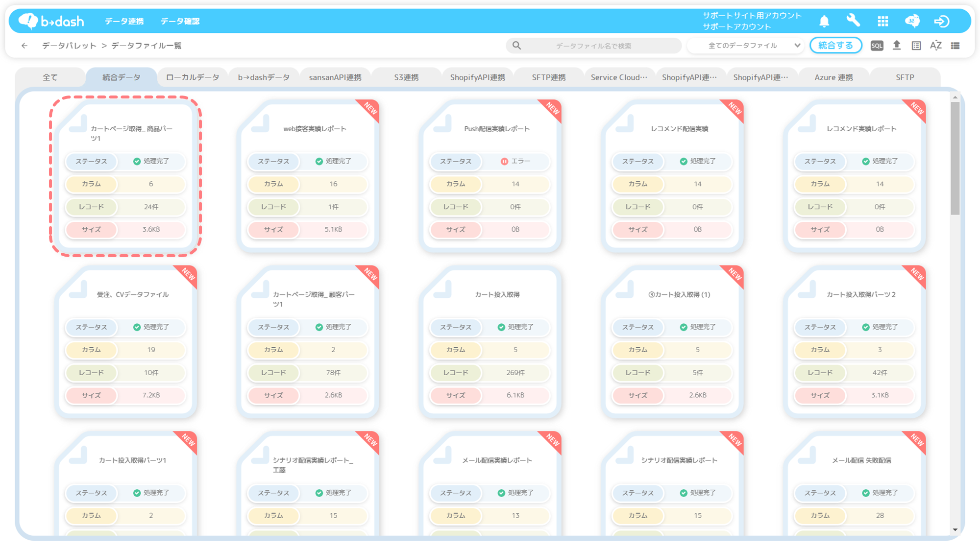Switch to the Azure 連携 tab
The image size is (980, 551).
pyautogui.click(x=833, y=77)
